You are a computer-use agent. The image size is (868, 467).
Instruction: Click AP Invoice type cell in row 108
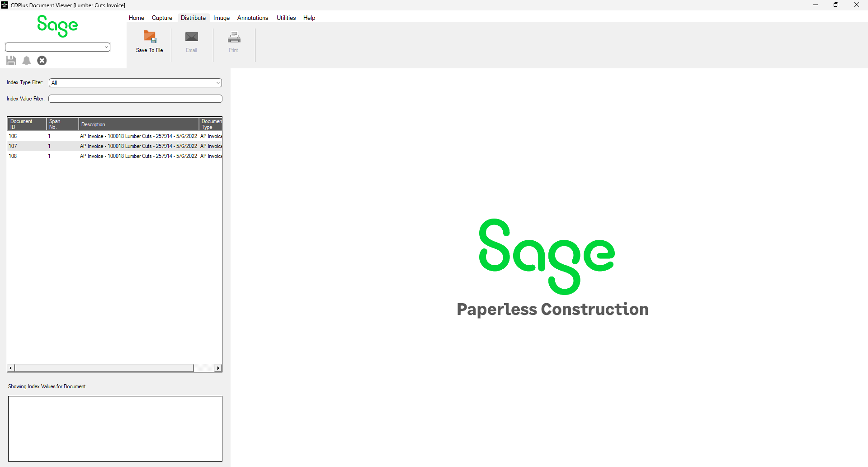pos(211,156)
